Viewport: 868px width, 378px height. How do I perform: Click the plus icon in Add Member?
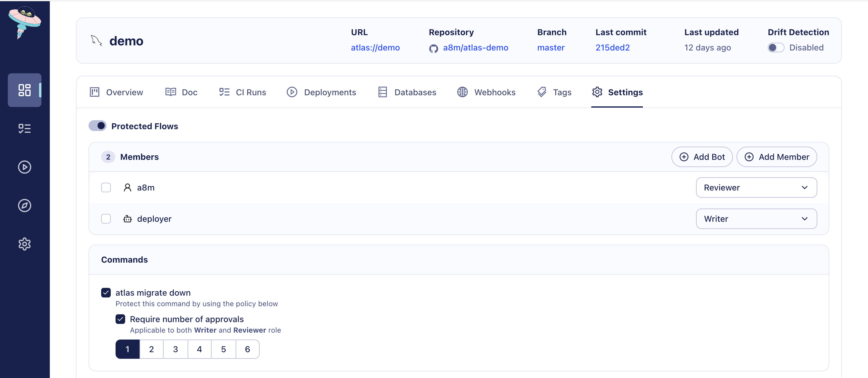[749, 157]
